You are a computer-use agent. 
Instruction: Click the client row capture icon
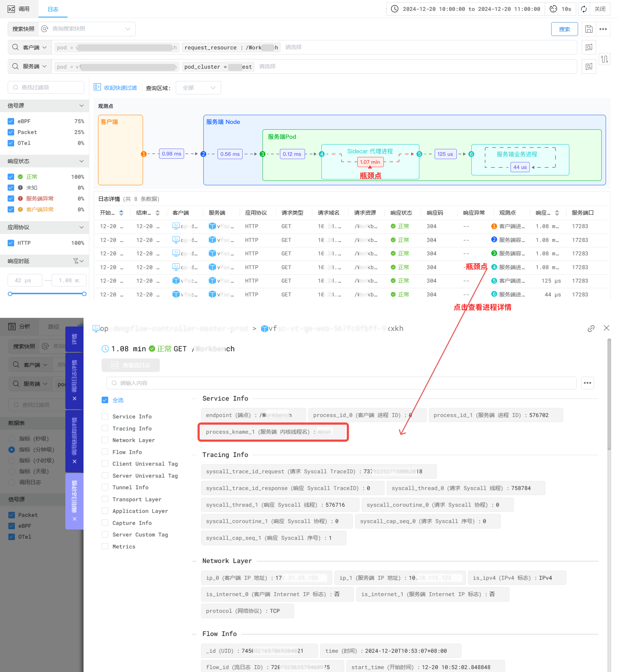point(589,47)
